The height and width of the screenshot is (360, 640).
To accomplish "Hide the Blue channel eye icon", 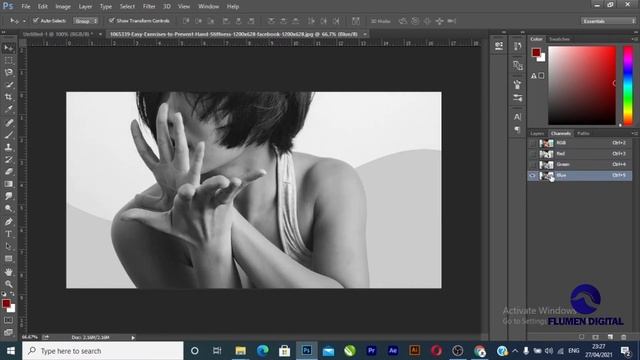I will [x=532, y=176].
